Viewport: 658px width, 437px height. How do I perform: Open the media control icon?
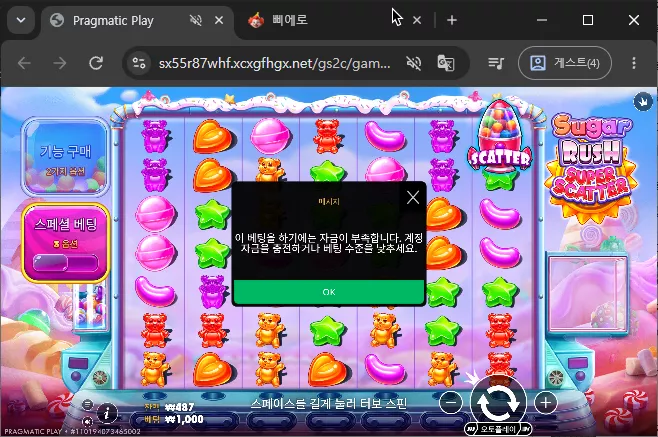coord(496,63)
